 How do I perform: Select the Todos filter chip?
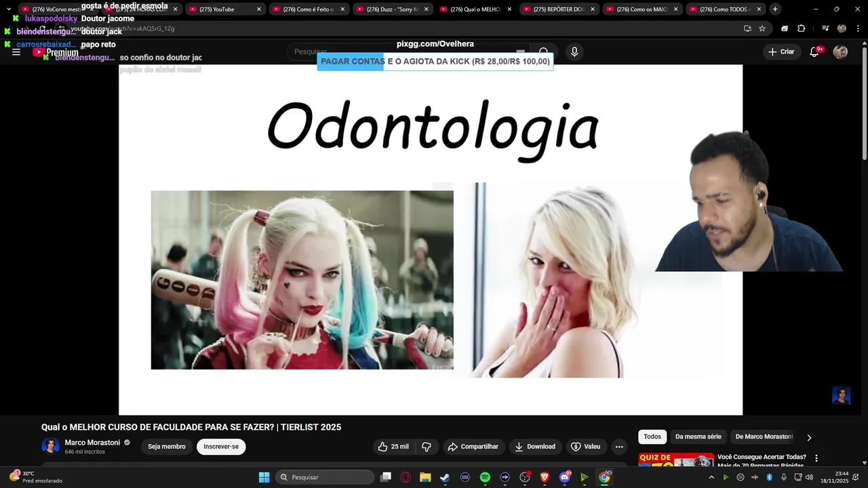pos(652,437)
